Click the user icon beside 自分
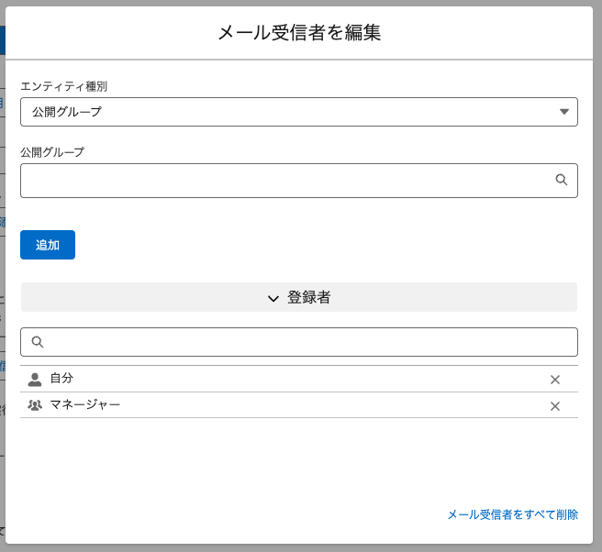 tap(35, 379)
